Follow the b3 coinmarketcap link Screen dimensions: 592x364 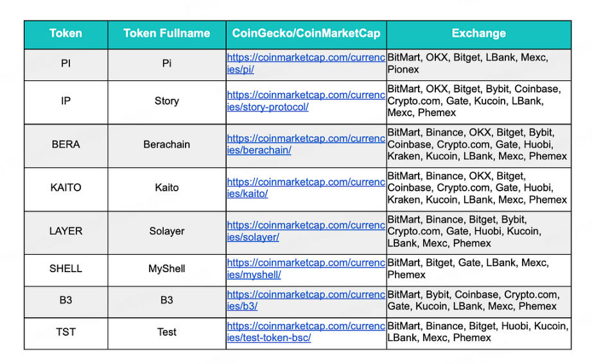(x=306, y=300)
